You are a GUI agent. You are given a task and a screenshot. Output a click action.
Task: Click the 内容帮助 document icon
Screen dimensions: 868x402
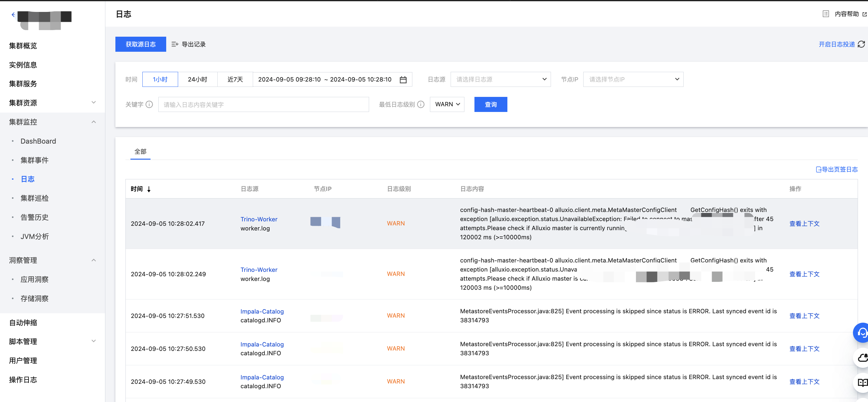[825, 14]
